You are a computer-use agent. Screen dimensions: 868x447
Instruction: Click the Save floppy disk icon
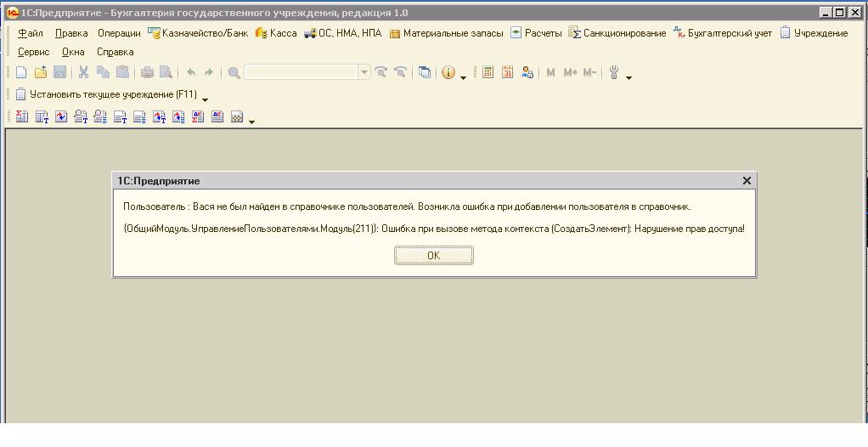click(x=59, y=72)
